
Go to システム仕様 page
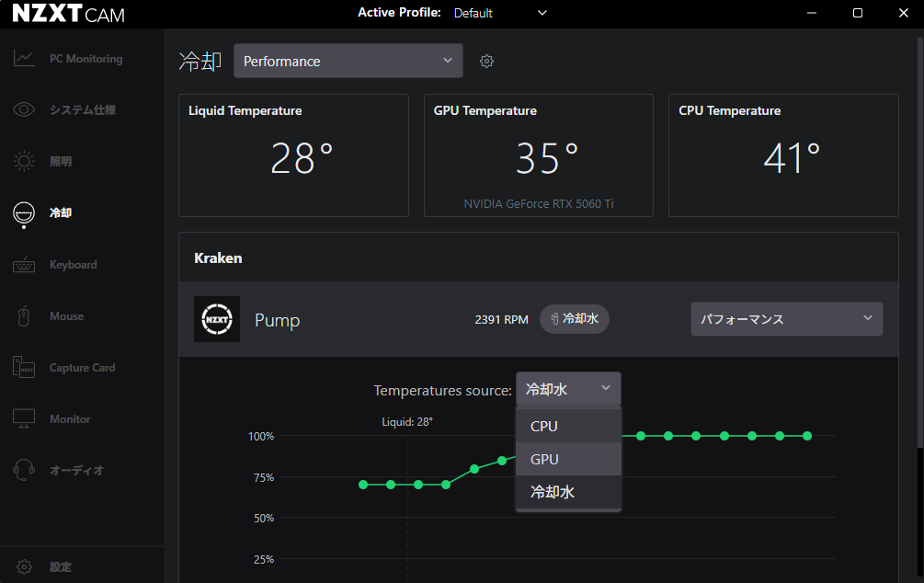tap(83, 109)
